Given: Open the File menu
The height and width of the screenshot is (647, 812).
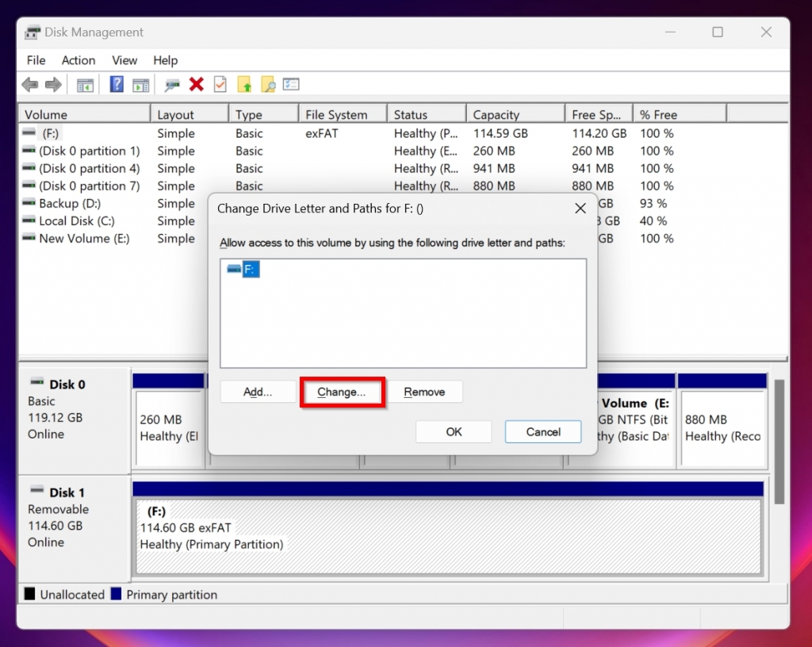Looking at the screenshot, I should (36, 60).
